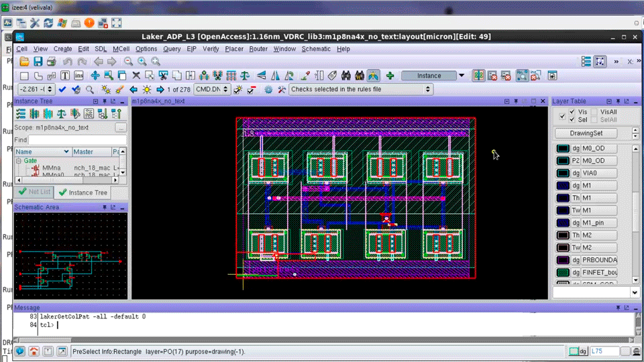Go to previous violation with left arrow
Screen dimensions: 644x362
(x=133, y=89)
